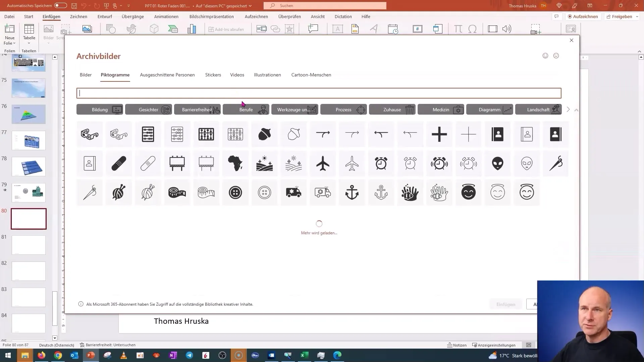Switch to the Bilder tab
Screen dimensions: 644x362
pos(86,75)
